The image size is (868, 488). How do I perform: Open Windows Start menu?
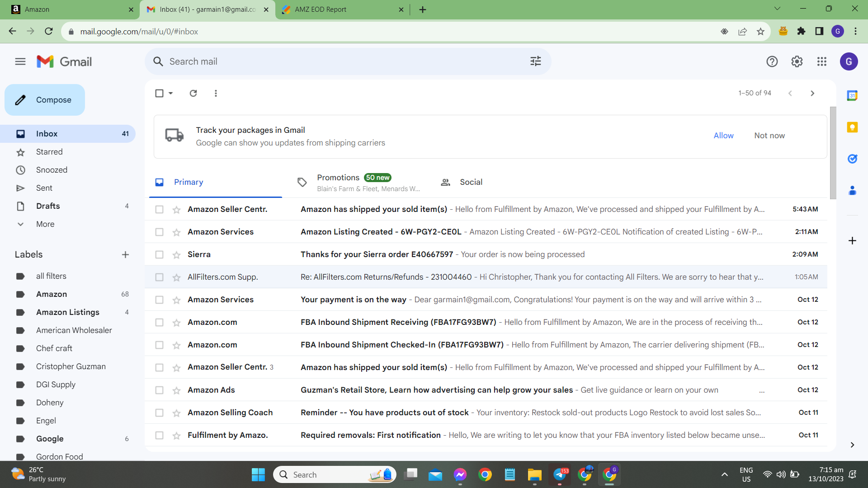(258, 474)
